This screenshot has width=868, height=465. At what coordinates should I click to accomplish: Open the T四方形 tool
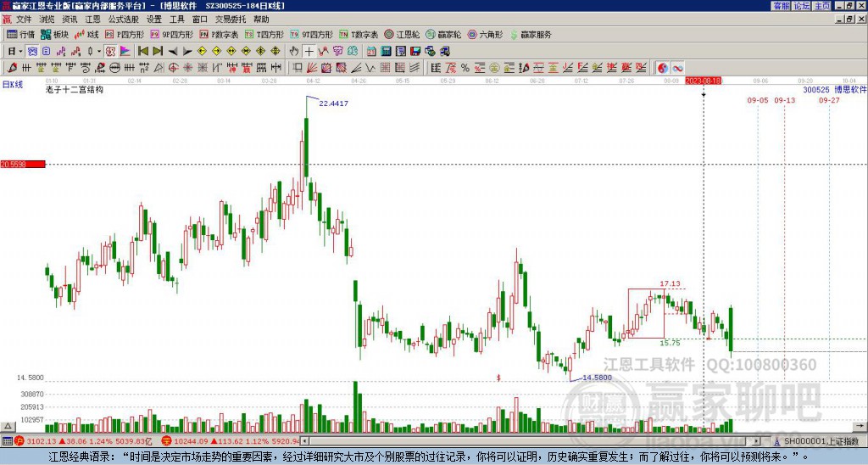click(x=264, y=34)
